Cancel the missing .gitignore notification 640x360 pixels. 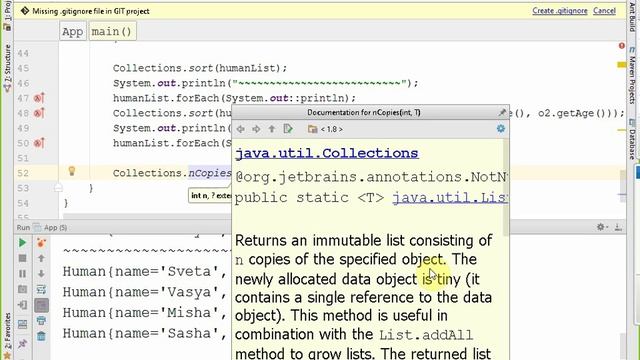pyautogui.click(x=604, y=11)
